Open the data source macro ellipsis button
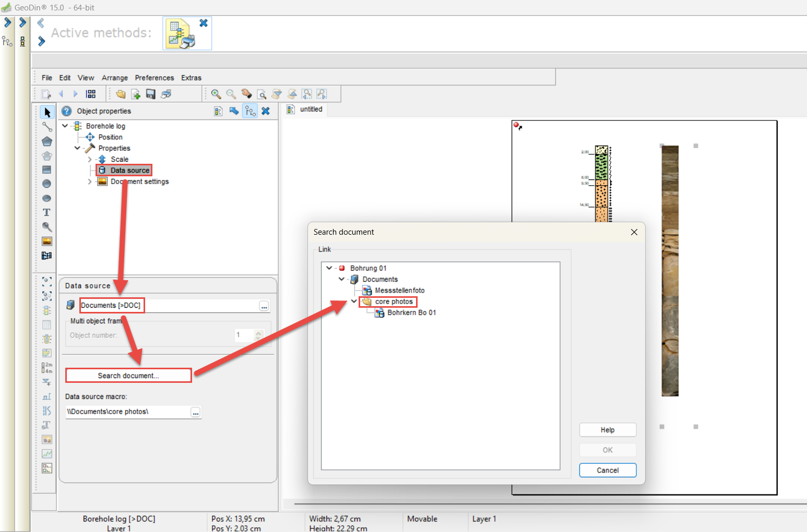This screenshot has height=532, width=807. pyautogui.click(x=195, y=413)
